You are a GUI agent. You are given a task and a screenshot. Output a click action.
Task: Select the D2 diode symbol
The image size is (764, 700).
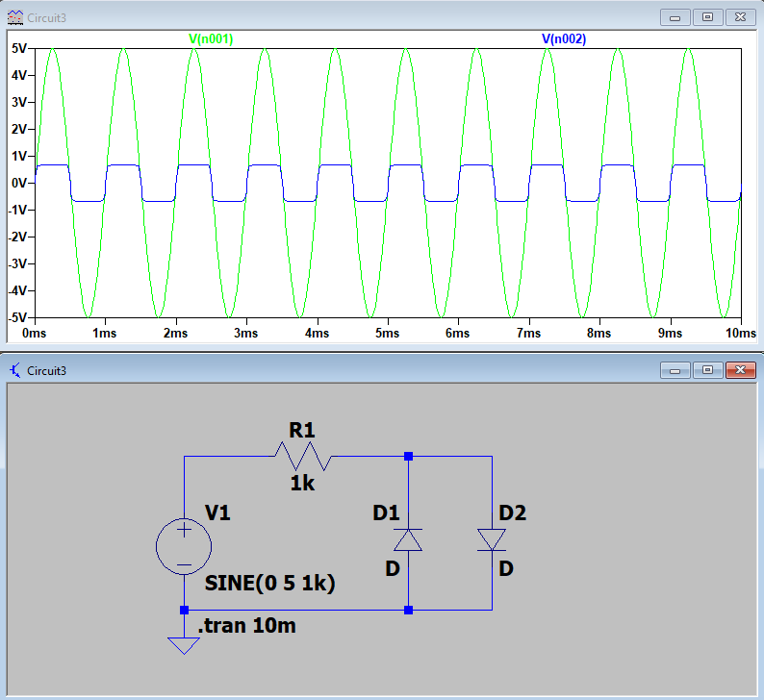[492, 539]
